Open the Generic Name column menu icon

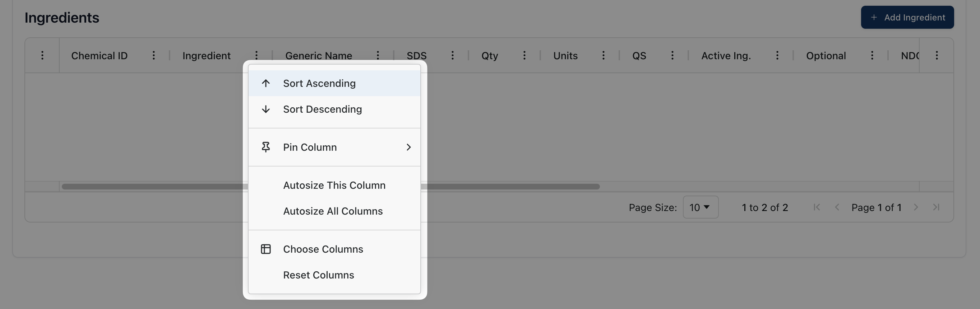click(x=378, y=56)
